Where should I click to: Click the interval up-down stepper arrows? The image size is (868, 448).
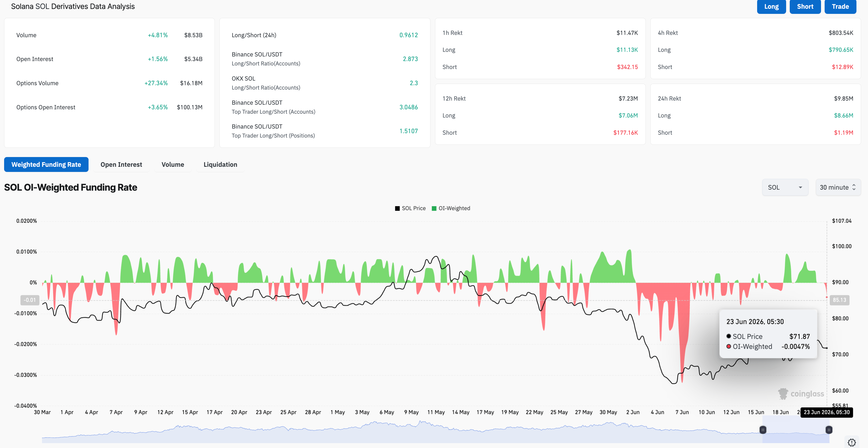click(x=854, y=187)
